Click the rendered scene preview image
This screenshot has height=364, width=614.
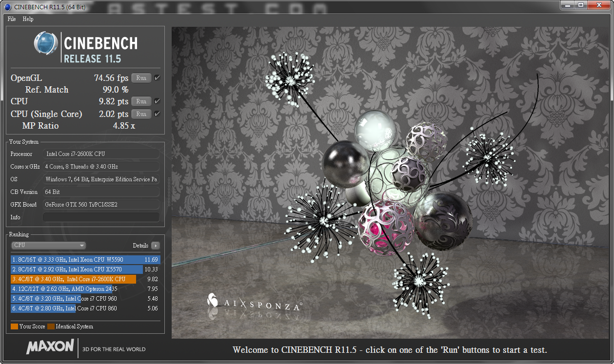click(390, 183)
